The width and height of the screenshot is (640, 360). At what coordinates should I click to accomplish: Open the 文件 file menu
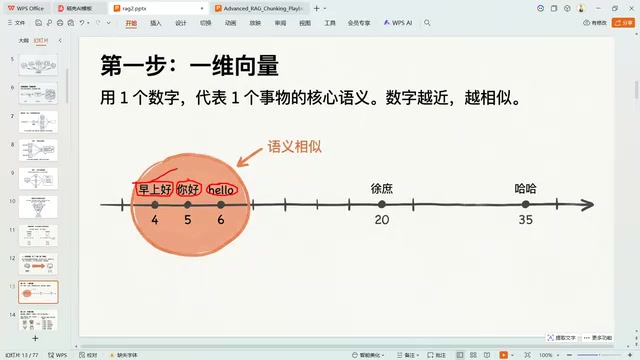tap(16, 23)
